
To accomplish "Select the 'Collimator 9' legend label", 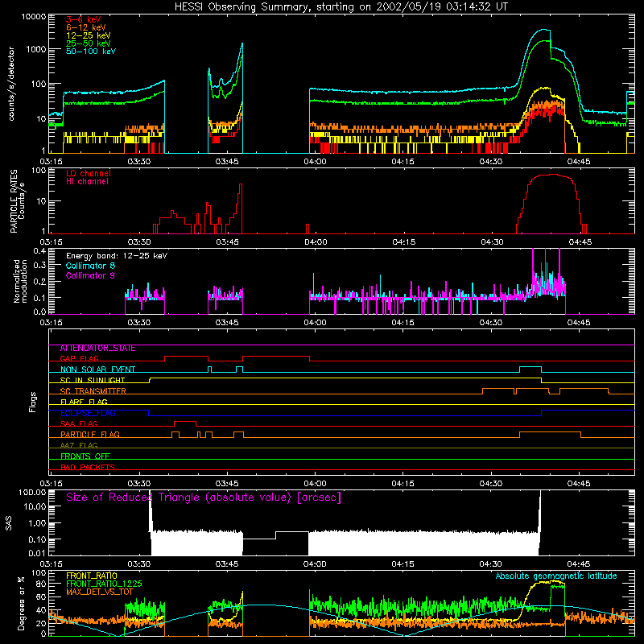I will pyautogui.click(x=90, y=275).
